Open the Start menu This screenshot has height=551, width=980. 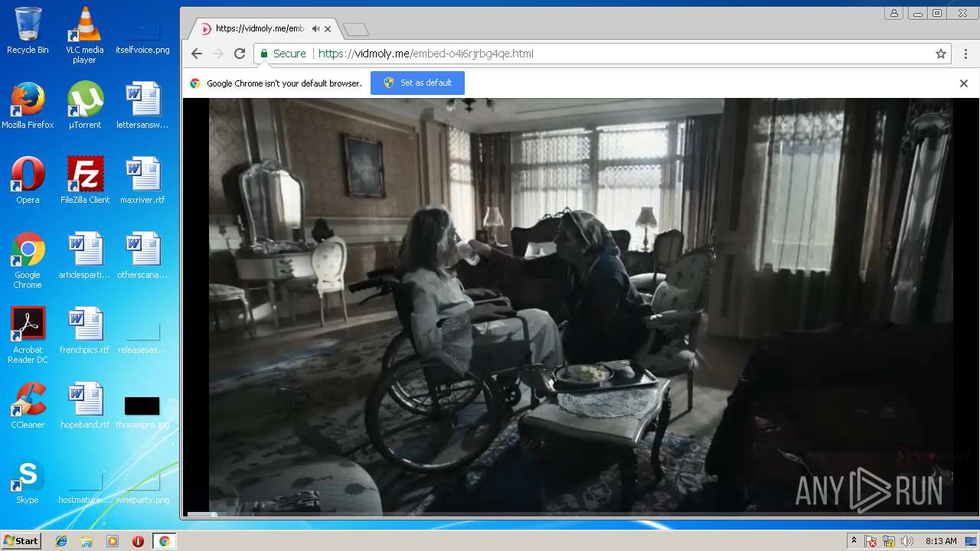click(x=21, y=541)
